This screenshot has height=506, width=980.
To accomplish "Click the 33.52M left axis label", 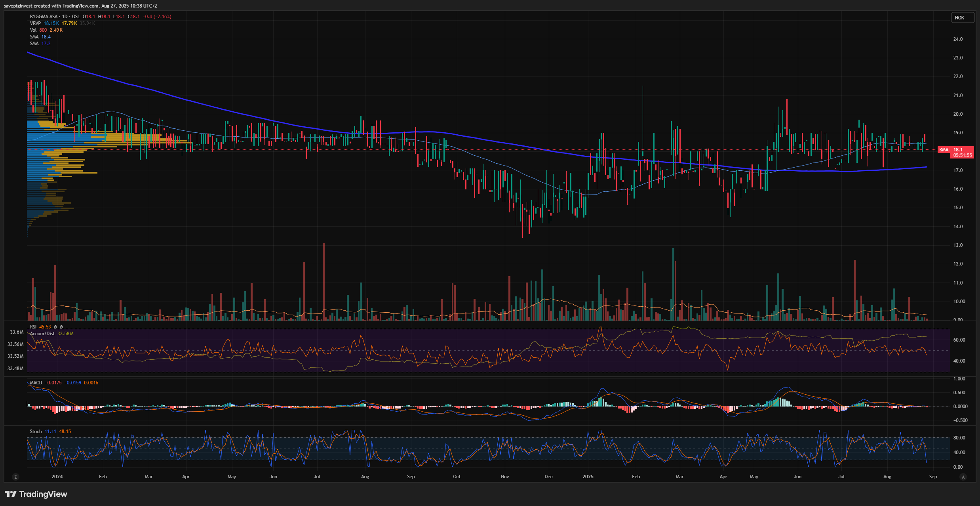I will (15, 356).
